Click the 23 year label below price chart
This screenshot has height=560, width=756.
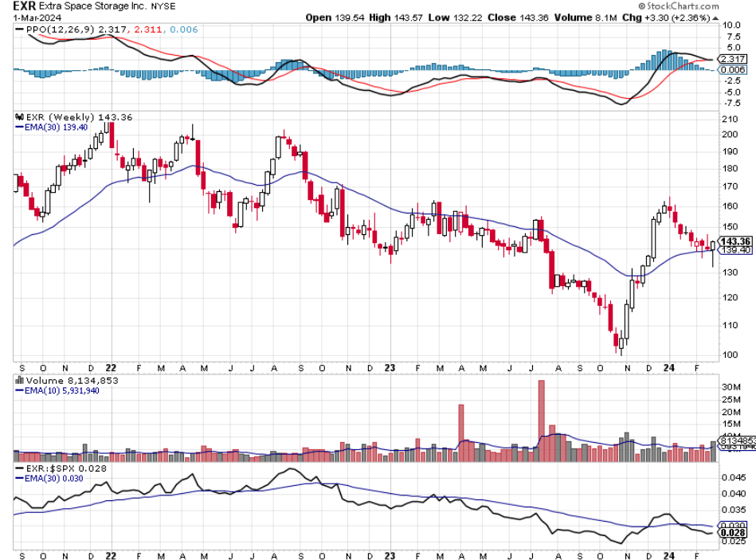390,368
